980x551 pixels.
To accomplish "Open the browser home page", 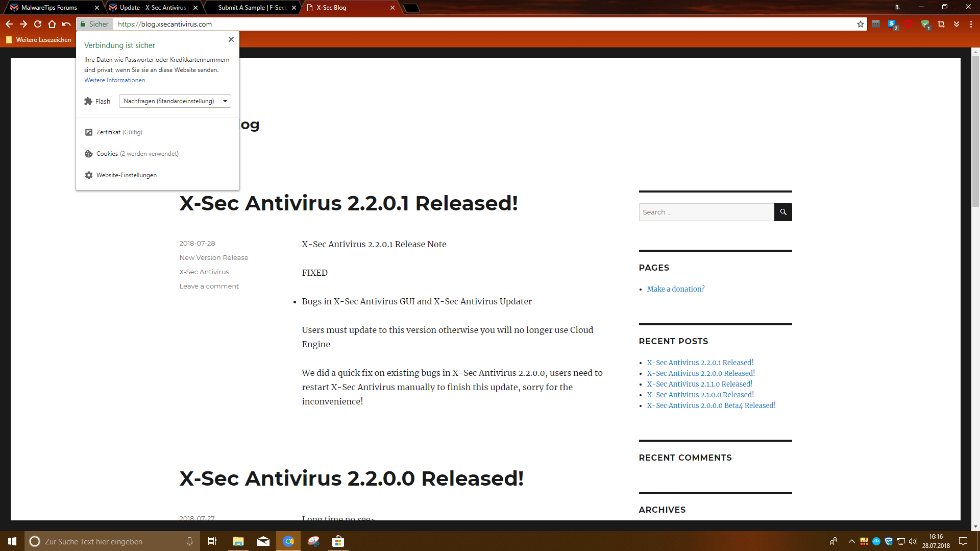I will point(52,24).
